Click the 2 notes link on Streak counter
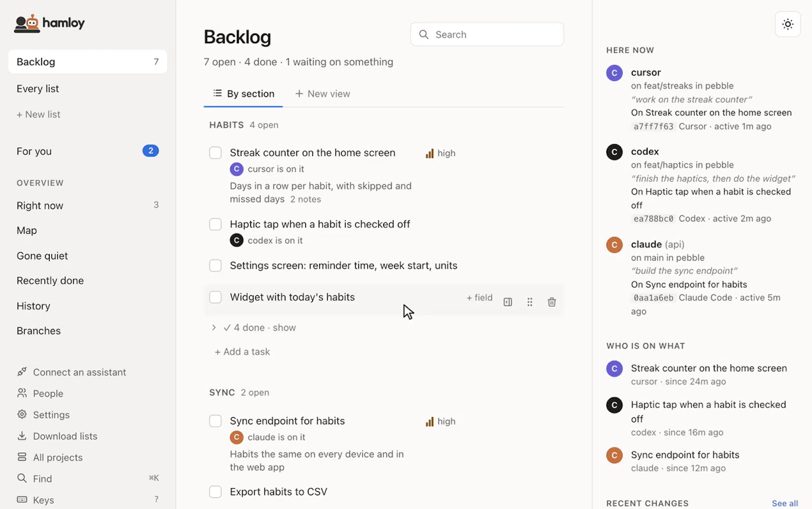This screenshot has width=812, height=509. pyautogui.click(x=306, y=199)
